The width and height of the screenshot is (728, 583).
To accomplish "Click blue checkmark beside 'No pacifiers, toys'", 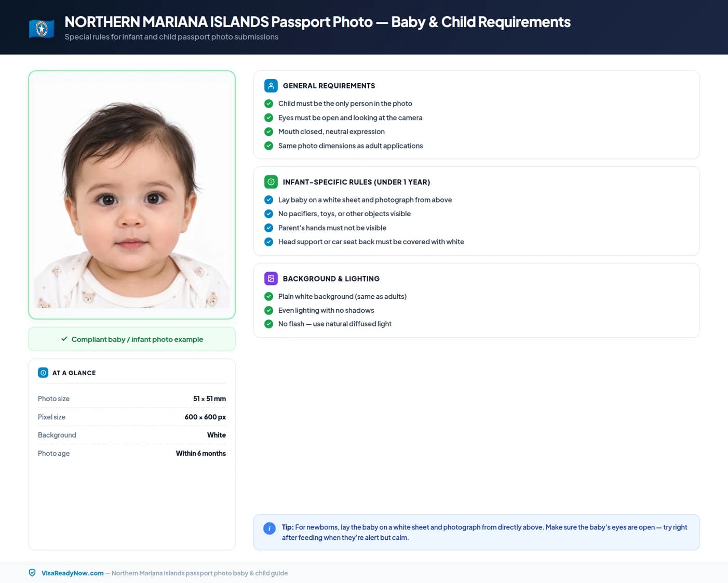I will coord(268,214).
